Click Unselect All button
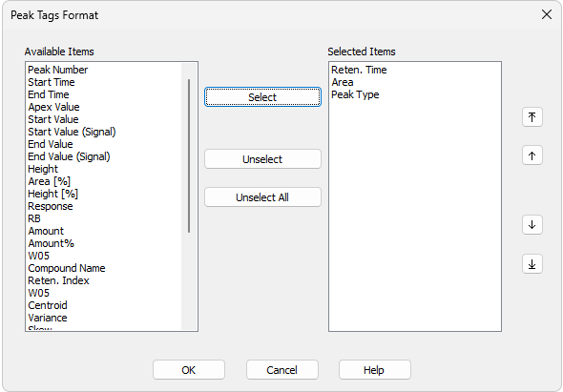This screenshot has height=392, width=563. 262,197
